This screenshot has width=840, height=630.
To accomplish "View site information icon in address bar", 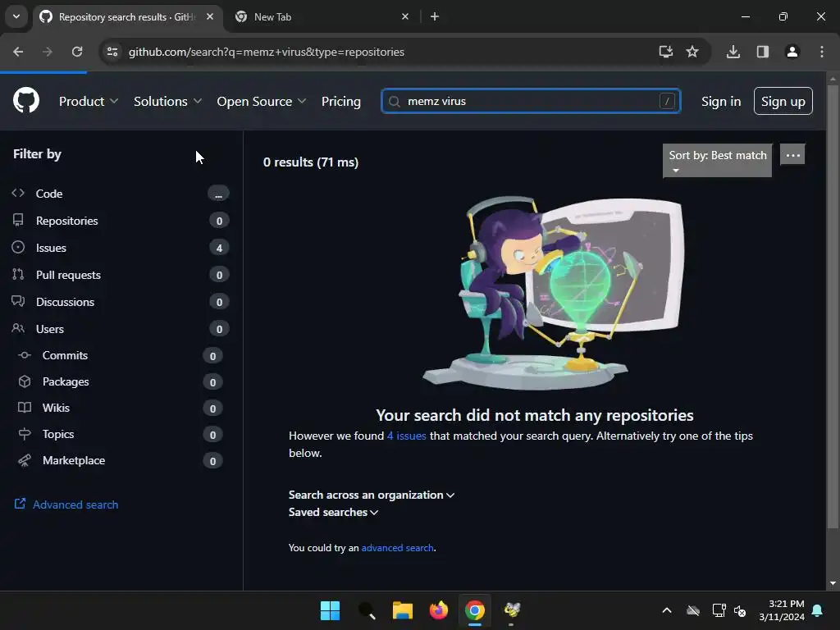I will 112,52.
